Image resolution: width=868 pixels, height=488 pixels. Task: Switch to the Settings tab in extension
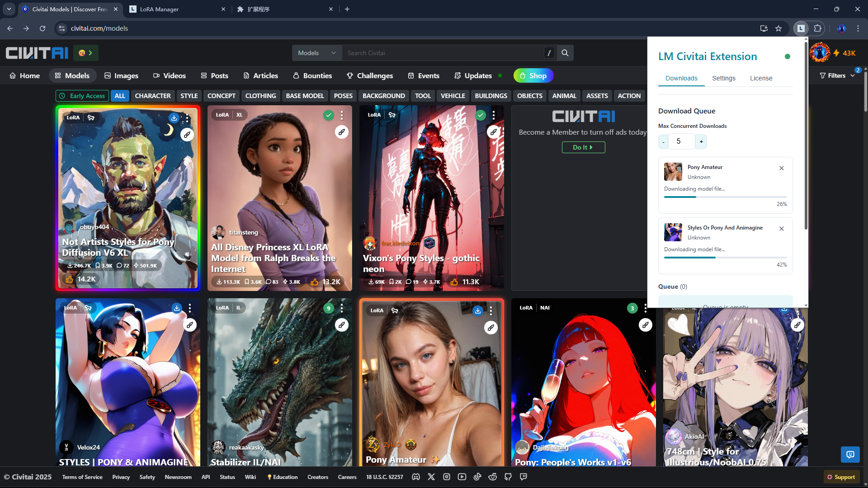click(723, 78)
